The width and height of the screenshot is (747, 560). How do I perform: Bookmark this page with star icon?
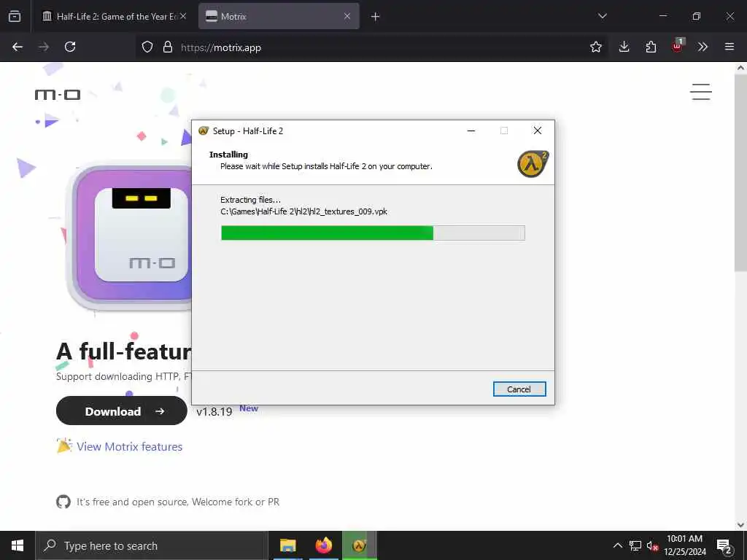coord(595,47)
